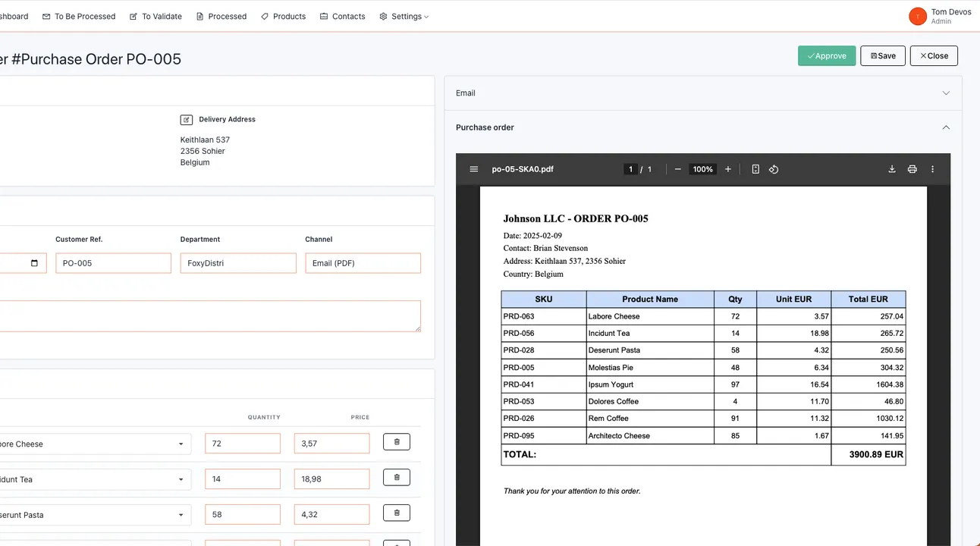
Task: Click the Johnson LLC - ORDER PO-005 heading
Action: click(576, 218)
